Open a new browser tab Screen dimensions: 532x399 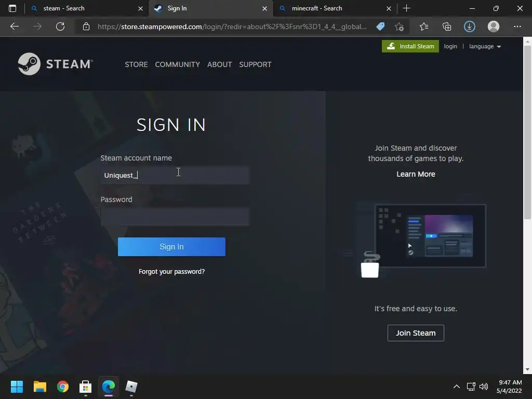[x=406, y=8]
